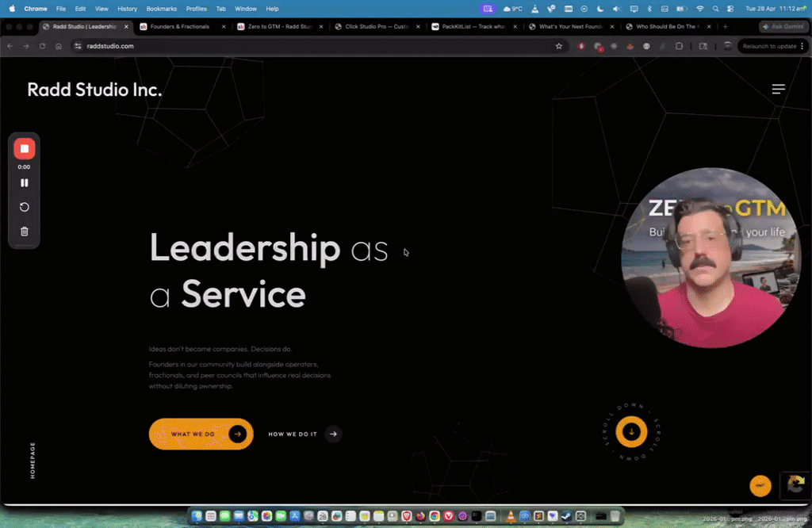This screenshot has width=812, height=528.
Task: Open the weather widget showing 9°C
Action: [513, 9]
